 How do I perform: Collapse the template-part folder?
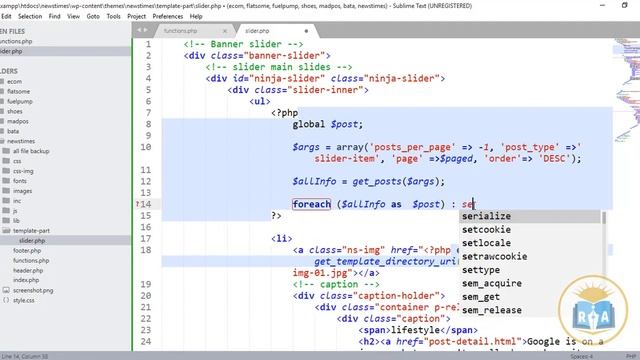pyautogui.click(x=31, y=231)
